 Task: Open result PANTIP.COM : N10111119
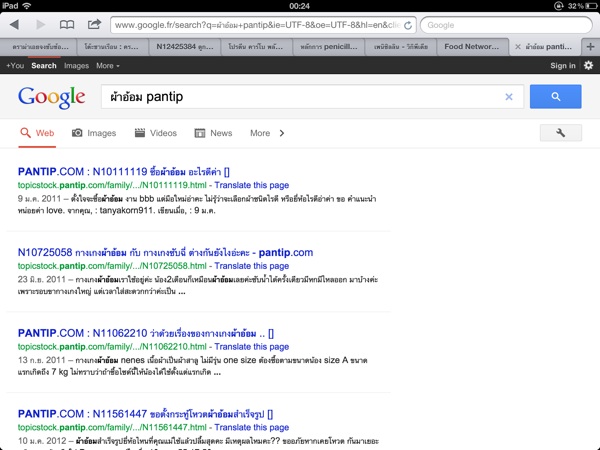click(124, 171)
